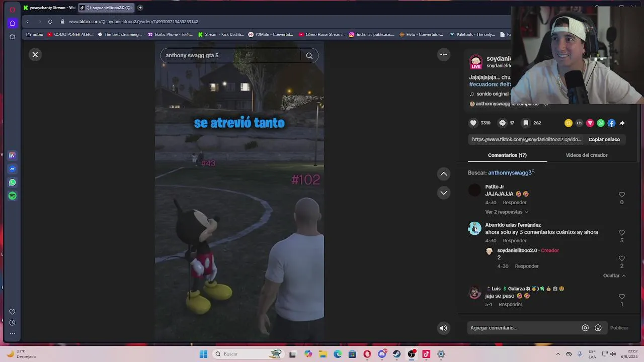Open Gartic Phone bookmark

tap(170, 35)
